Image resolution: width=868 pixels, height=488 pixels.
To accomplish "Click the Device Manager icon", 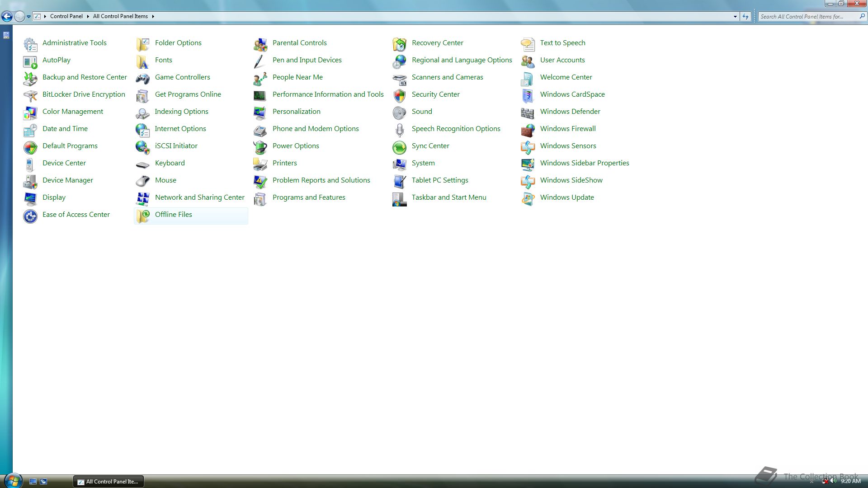I will 30,181.
